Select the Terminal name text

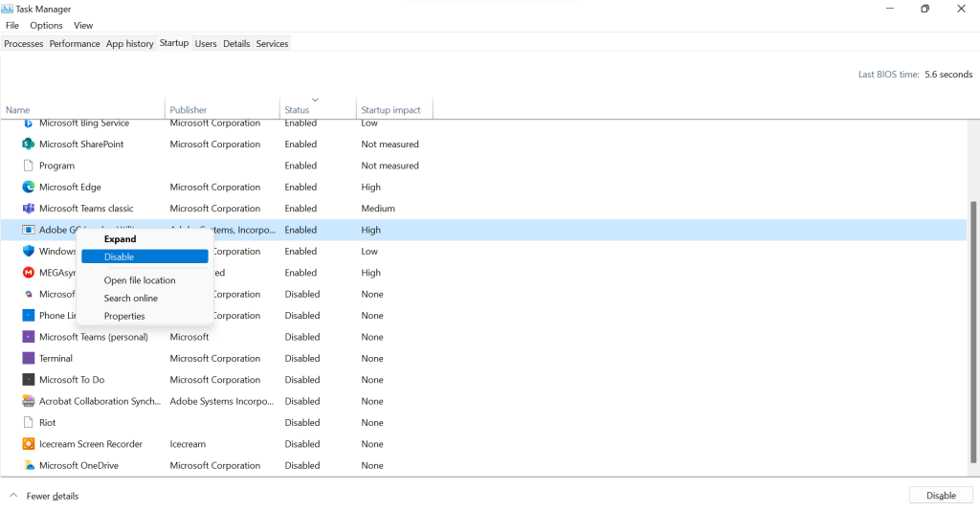point(56,358)
